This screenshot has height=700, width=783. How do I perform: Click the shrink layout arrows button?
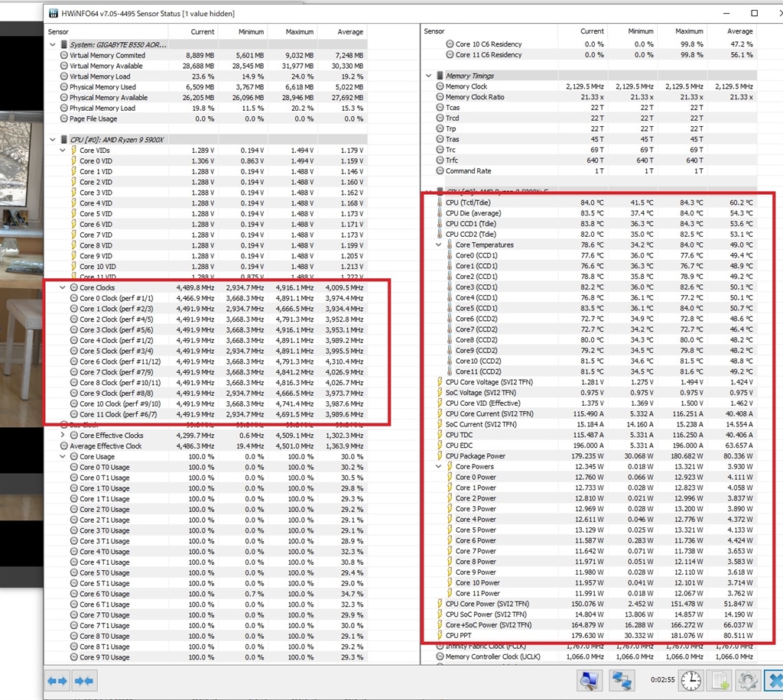(84, 681)
